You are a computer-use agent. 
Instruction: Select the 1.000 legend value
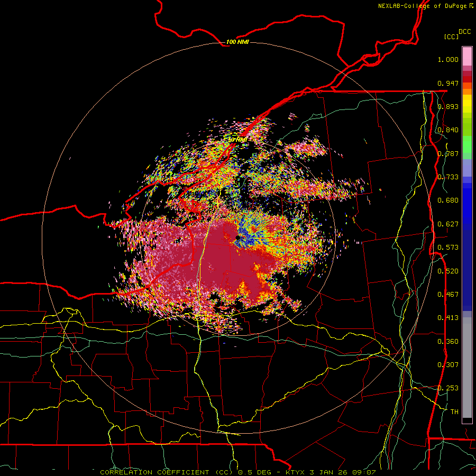[448, 59]
